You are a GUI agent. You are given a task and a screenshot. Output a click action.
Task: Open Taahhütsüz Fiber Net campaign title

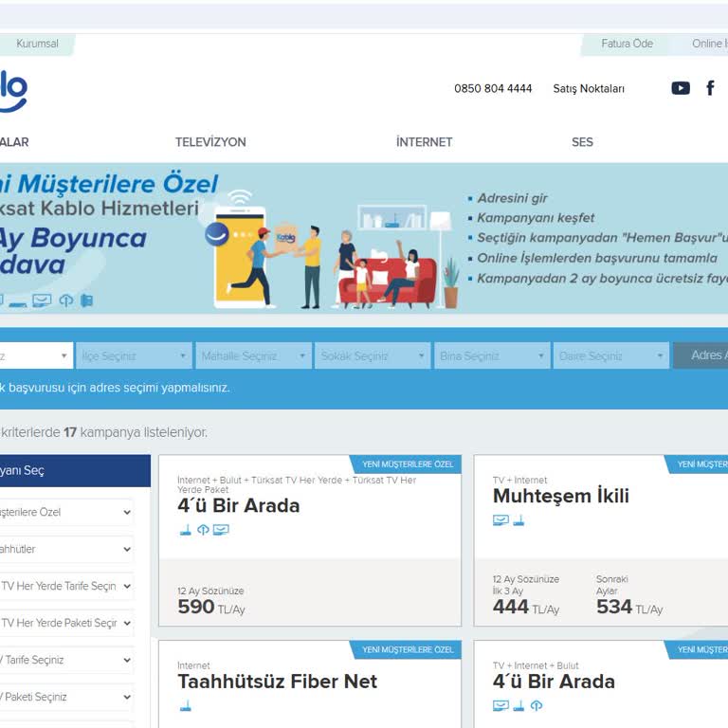pos(277,682)
